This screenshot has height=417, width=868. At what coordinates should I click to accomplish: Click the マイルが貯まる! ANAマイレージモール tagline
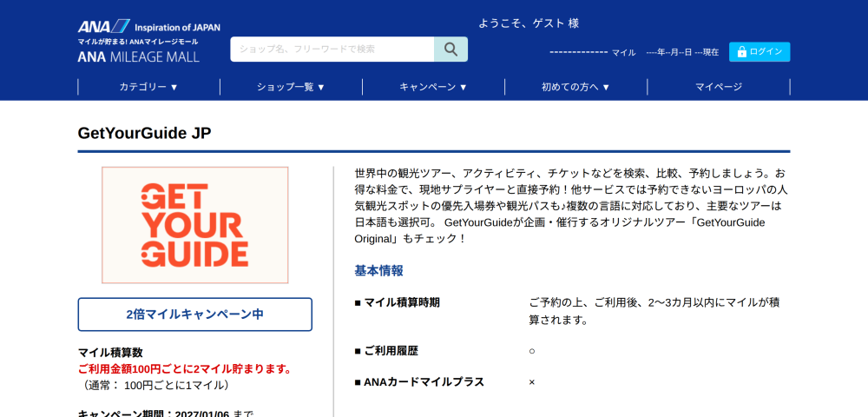[138, 42]
